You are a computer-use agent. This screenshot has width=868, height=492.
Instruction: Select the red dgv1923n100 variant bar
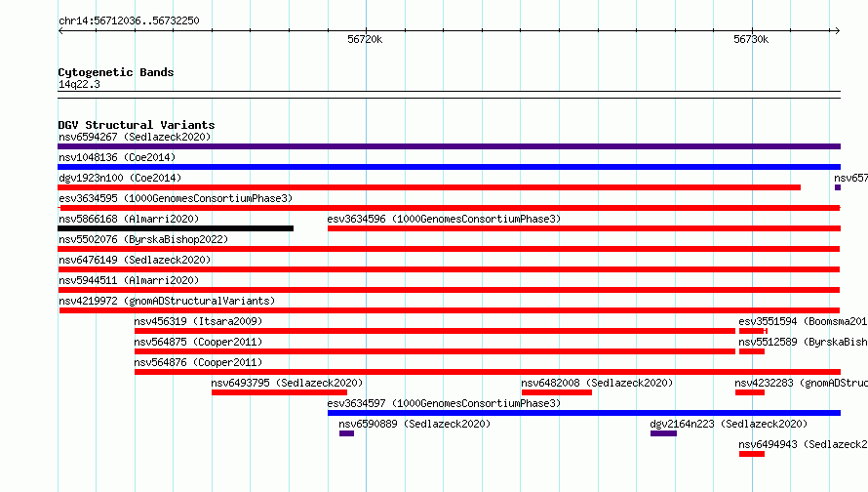click(429, 187)
